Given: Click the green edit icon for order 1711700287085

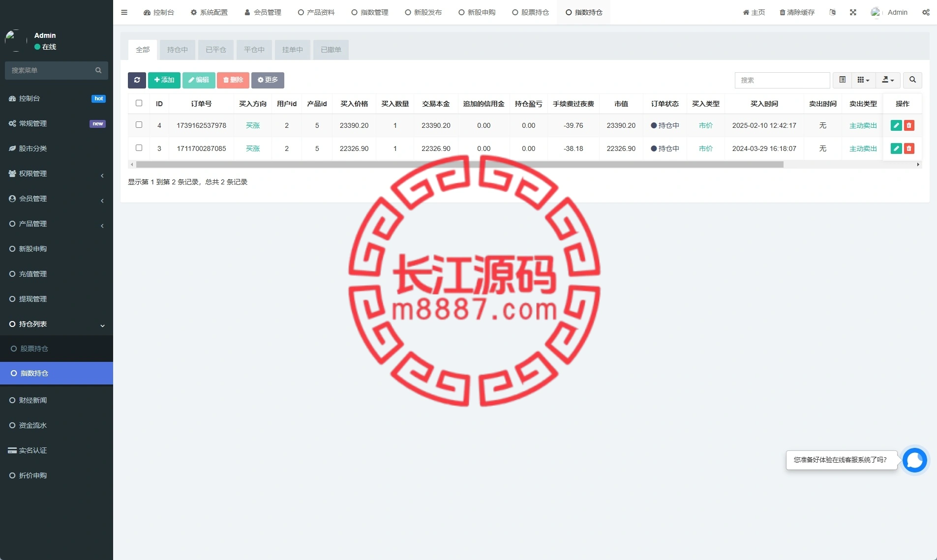Looking at the screenshot, I should tap(896, 148).
